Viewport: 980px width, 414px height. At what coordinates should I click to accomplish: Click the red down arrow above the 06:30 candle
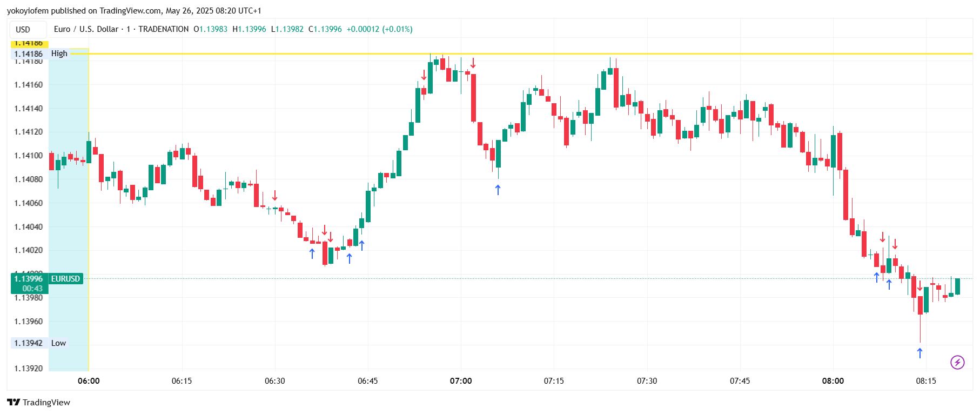[x=275, y=195]
